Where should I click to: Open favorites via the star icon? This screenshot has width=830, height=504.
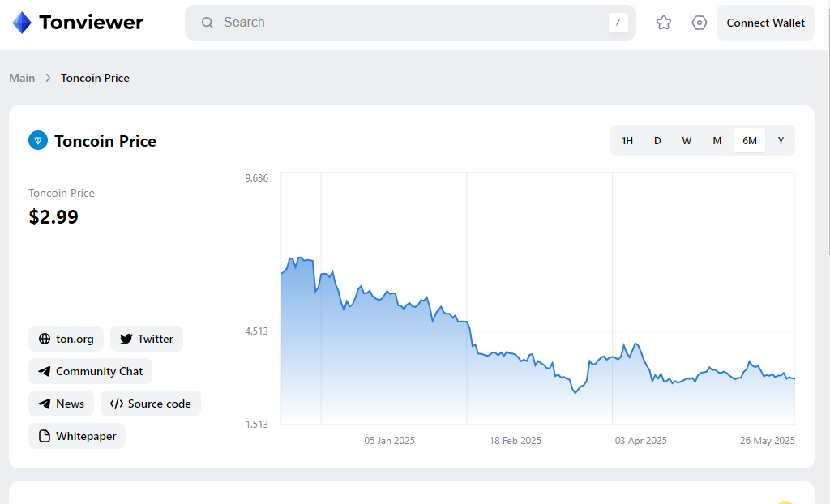(x=664, y=23)
